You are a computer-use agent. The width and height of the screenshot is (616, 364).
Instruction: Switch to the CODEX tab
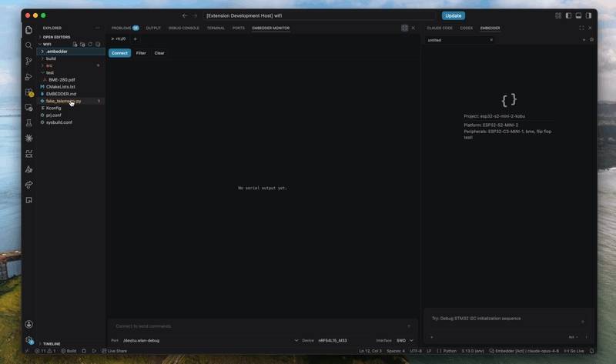click(467, 28)
